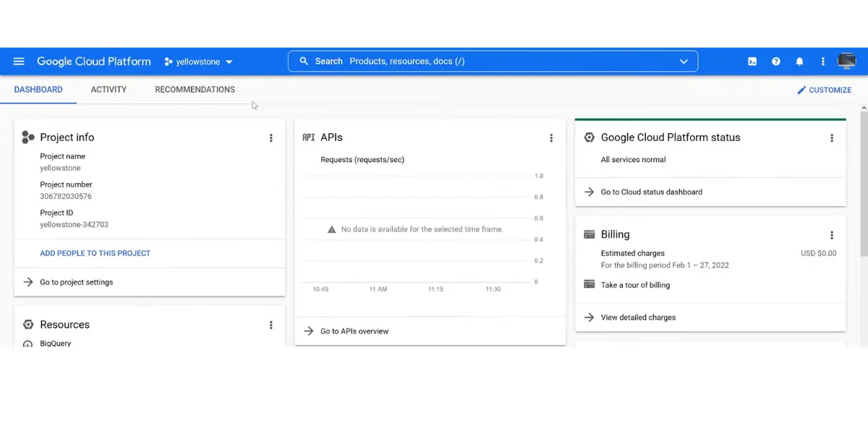Focus the Search products, resources, docs field
868x434 pixels.
click(493, 61)
